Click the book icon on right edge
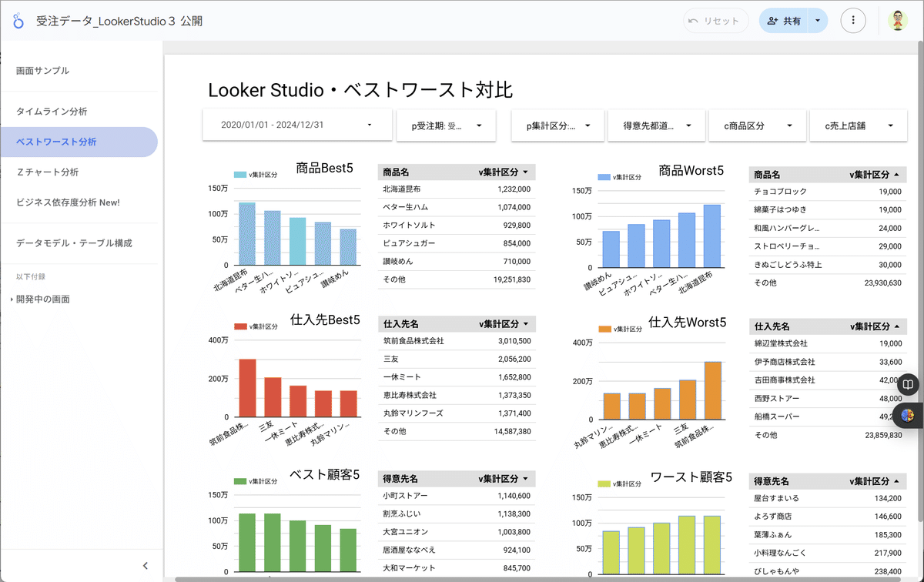 point(909,384)
